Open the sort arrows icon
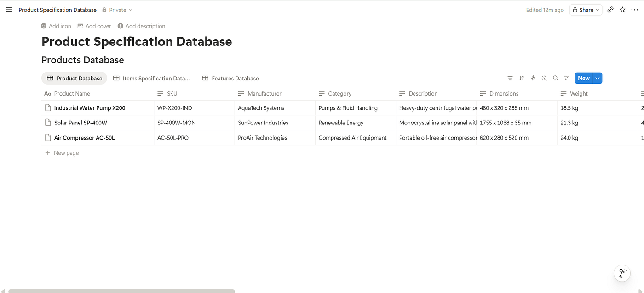 tap(522, 78)
